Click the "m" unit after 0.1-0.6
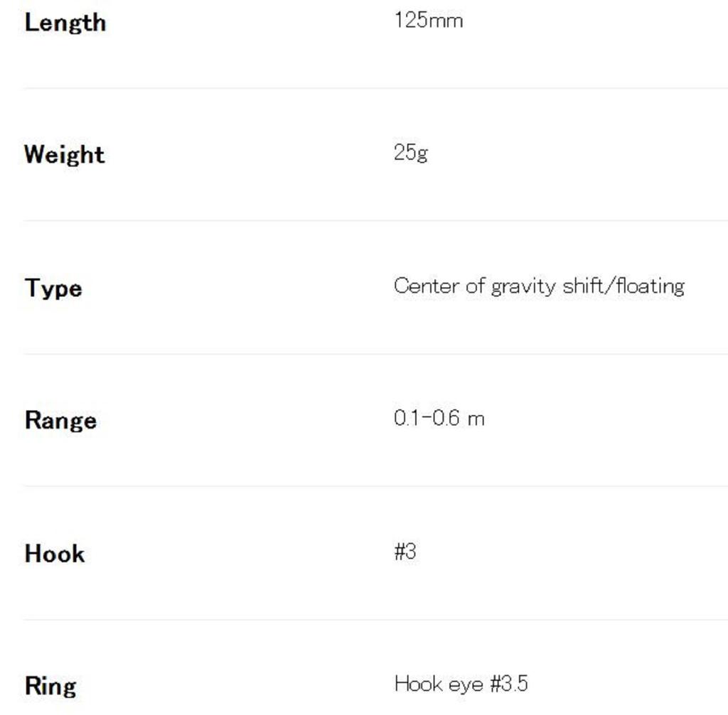Screen dimensions: 728x715 [x=476, y=419]
